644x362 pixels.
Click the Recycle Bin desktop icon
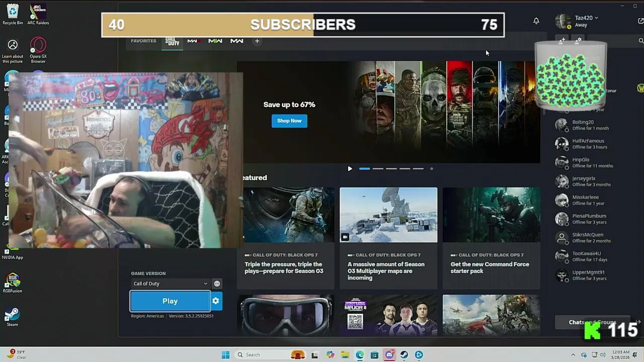(13, 14)
